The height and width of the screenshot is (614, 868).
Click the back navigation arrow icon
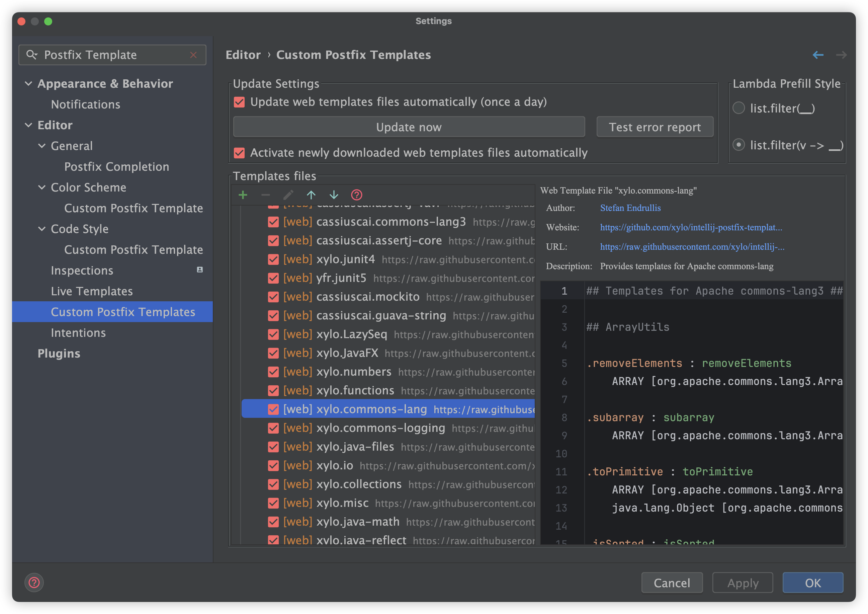click(x=818, y=55)
